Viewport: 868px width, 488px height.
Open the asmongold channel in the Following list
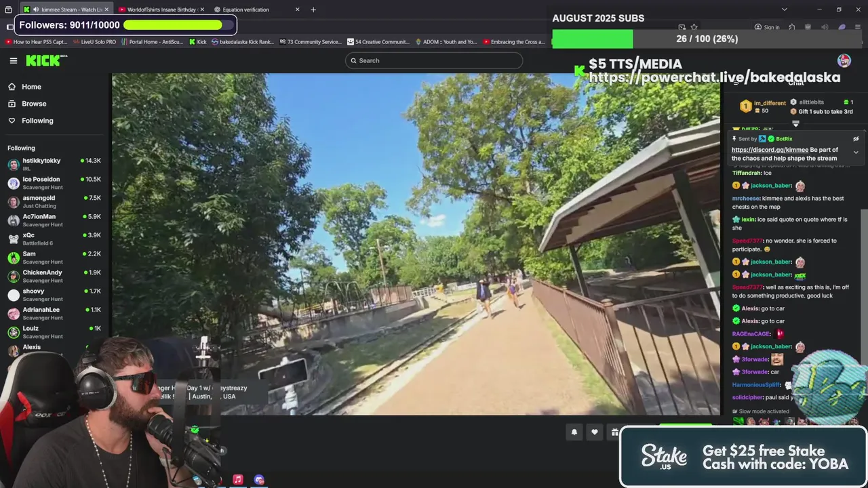point(54,201)
